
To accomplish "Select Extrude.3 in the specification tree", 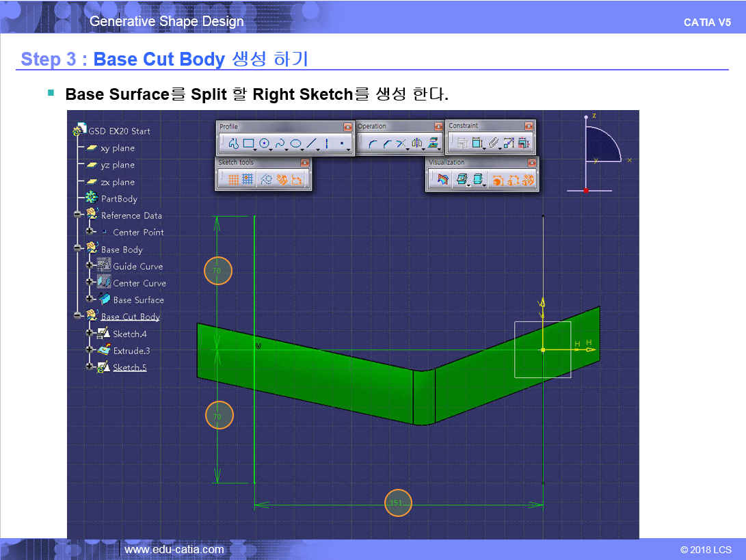I will tap(131, 351).
